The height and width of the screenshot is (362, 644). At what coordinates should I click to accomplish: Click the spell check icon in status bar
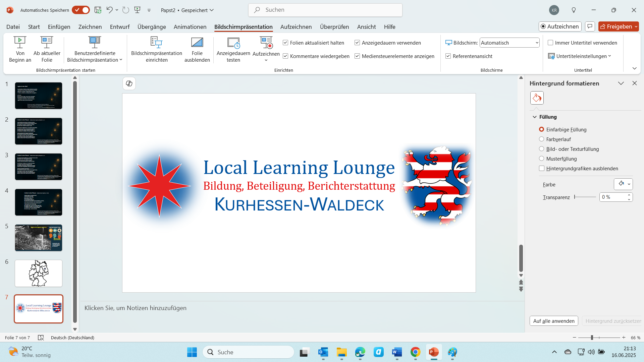point(41,338)
